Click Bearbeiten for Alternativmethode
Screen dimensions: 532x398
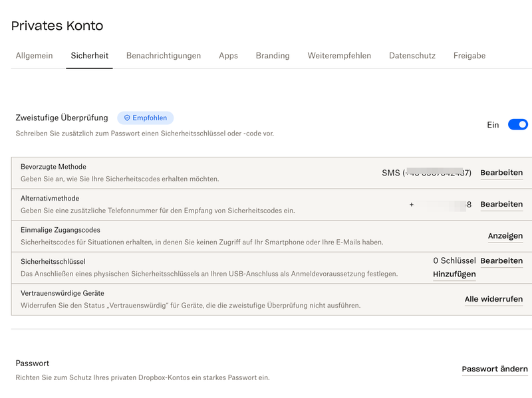pyautogui.click(x=501, y=205)
